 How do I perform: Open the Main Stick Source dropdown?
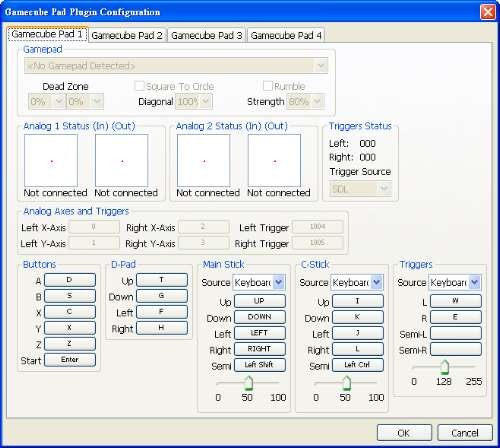pos(259,282)
